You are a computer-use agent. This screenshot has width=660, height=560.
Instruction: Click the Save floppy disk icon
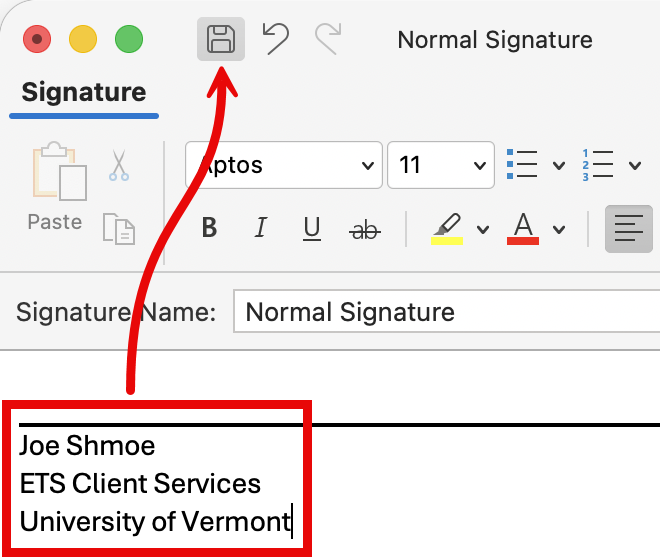tap(221, 40)
